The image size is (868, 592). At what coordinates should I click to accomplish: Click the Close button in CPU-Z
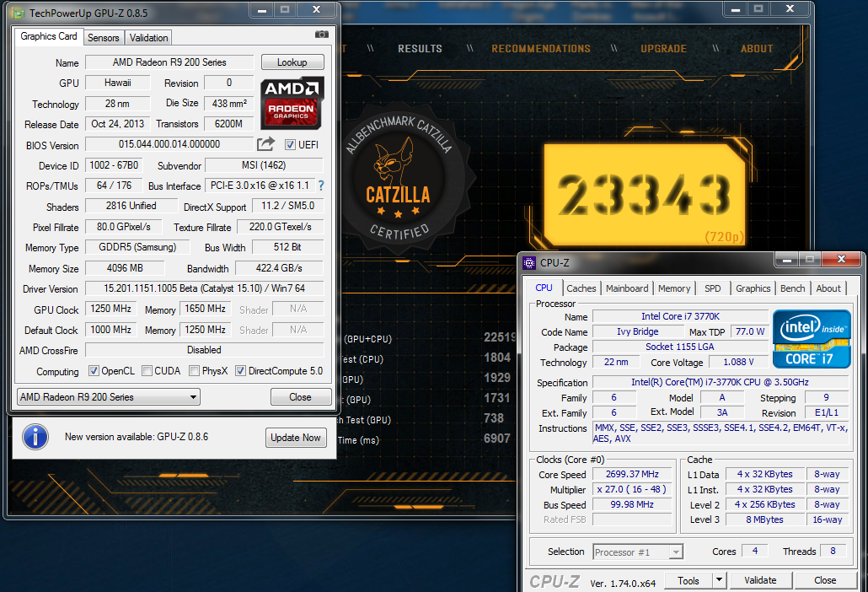tap(825, 580)
